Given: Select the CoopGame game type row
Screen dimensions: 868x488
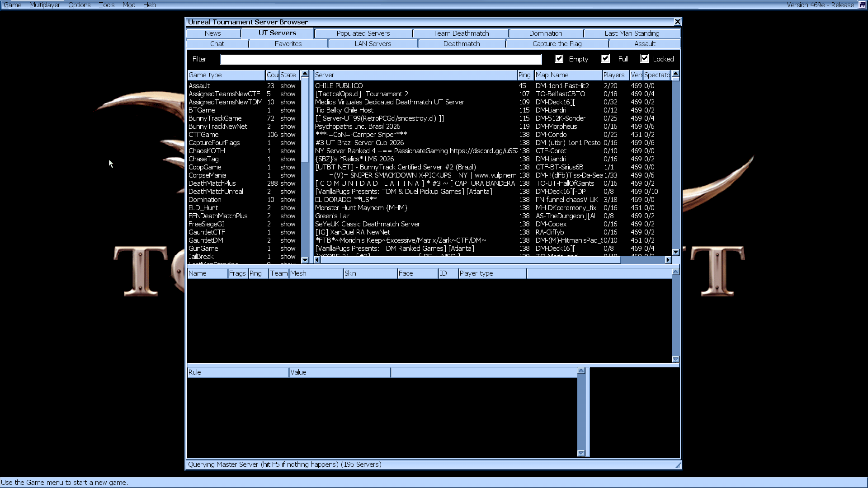Looking at the screenshot, I should [x=244, y=167].
